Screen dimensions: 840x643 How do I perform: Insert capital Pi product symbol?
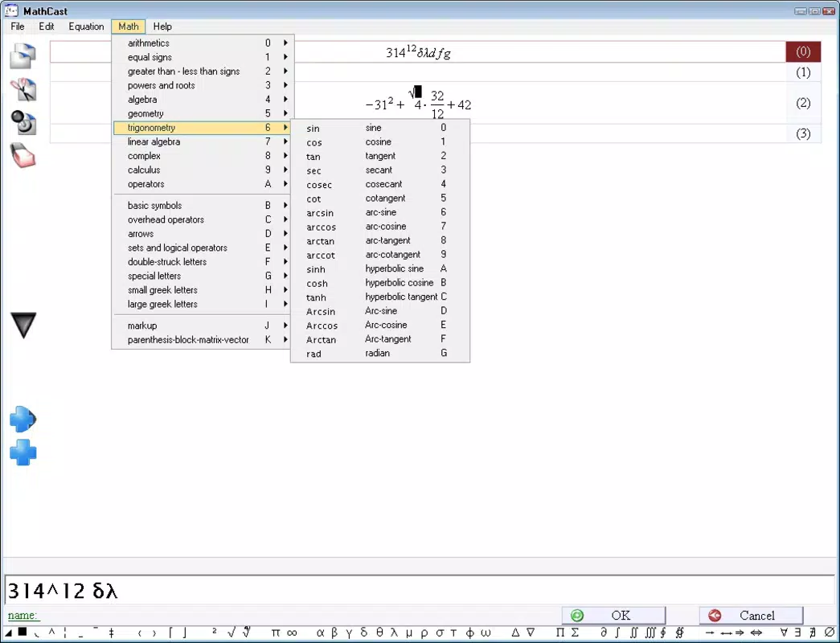coord(559,633)
